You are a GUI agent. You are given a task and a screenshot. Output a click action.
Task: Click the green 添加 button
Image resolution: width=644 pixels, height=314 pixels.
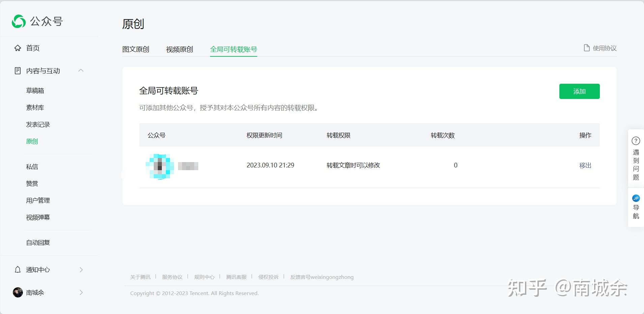pyautogui.click(x=579, y=91)
